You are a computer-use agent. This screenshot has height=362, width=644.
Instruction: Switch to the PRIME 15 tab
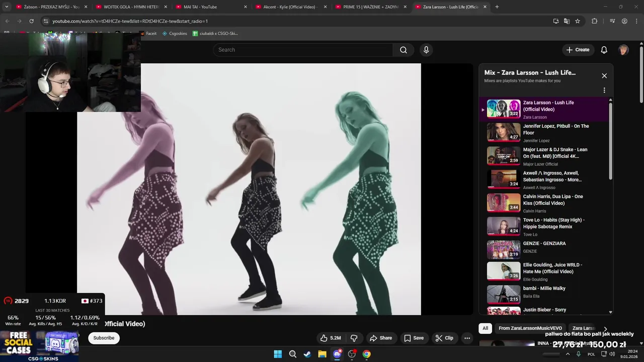pos(372,7)
